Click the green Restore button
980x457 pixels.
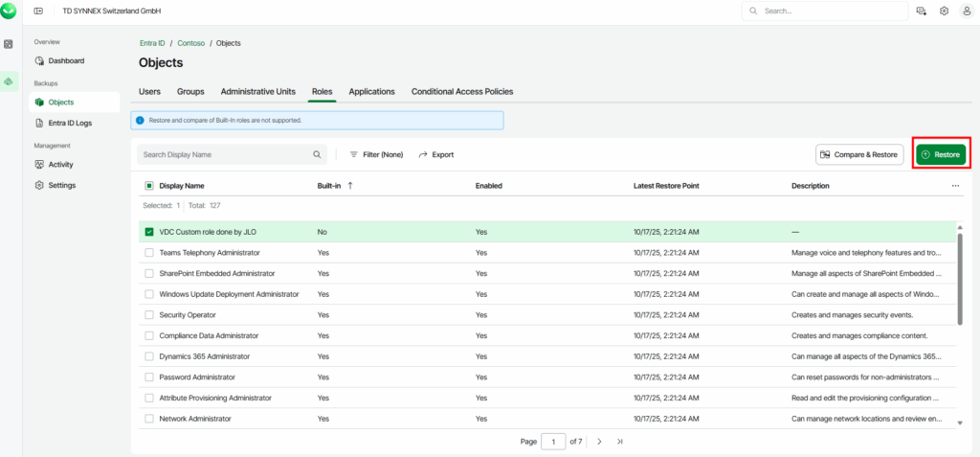pyautogui.click(x=940, y=154)
